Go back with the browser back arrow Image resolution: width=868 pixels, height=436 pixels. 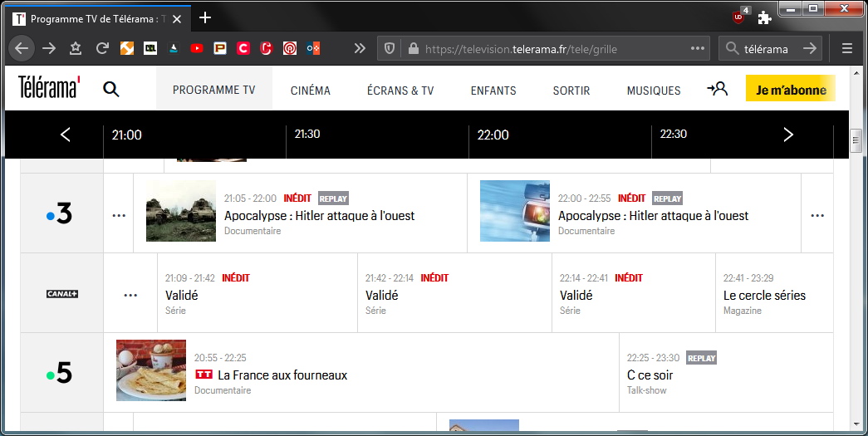click(22, 48)
